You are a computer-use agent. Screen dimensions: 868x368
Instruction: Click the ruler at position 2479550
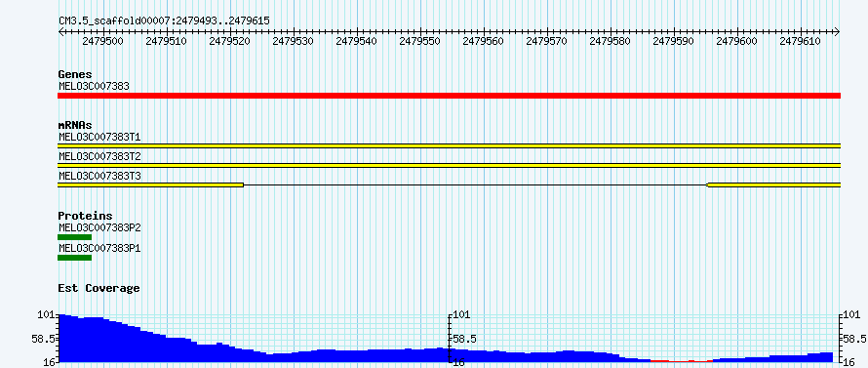coord(420,41)
